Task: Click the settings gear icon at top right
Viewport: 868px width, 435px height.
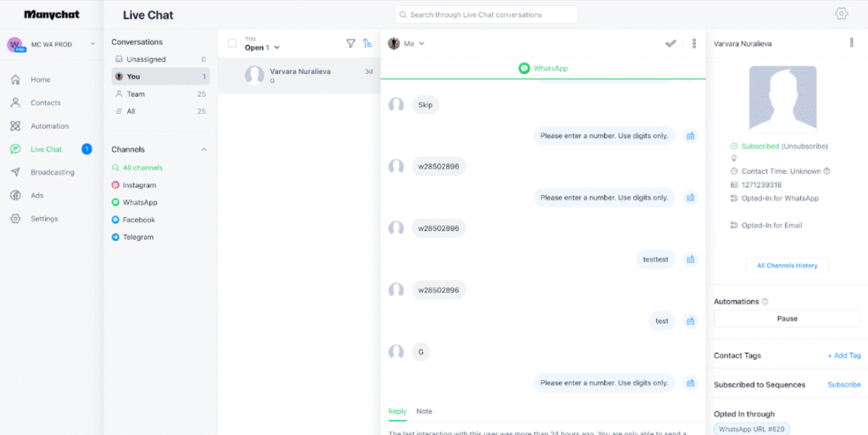Action: click(841, 14)
